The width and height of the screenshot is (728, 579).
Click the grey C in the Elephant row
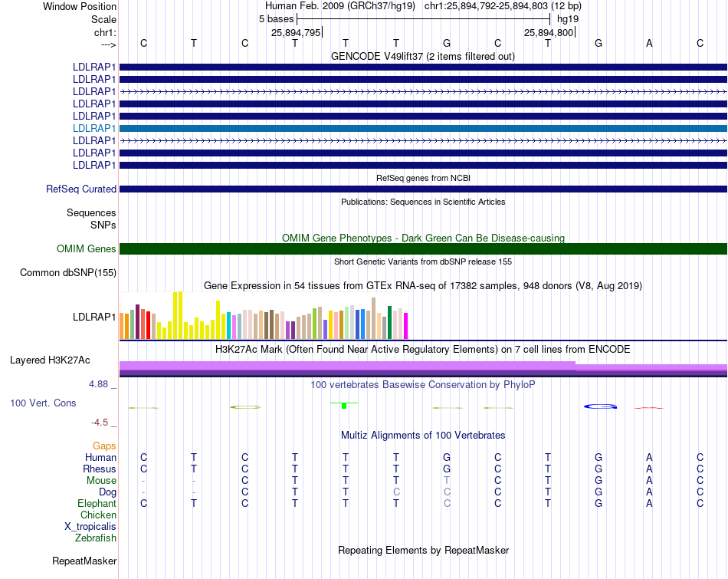447,504
